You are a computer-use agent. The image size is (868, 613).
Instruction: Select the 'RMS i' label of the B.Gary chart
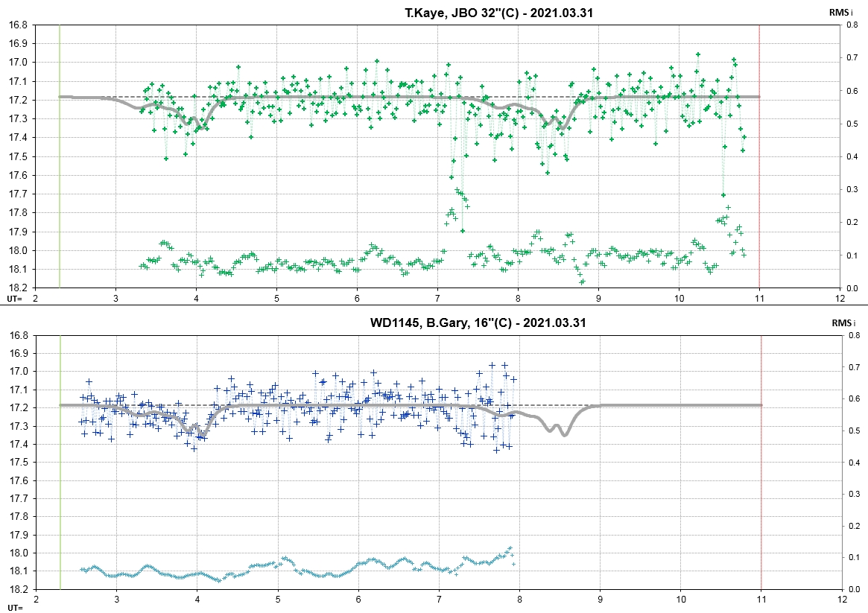pos(843,323)
